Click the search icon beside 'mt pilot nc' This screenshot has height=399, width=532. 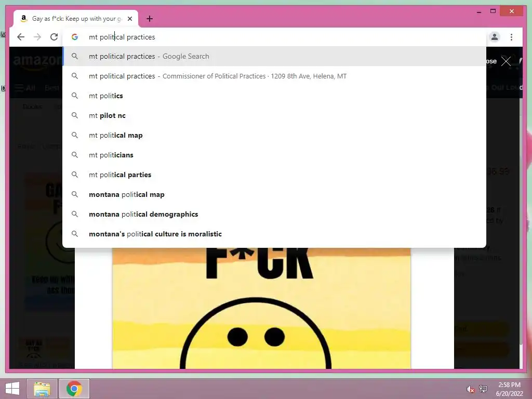pyautogui.click(x=75, y=115)
